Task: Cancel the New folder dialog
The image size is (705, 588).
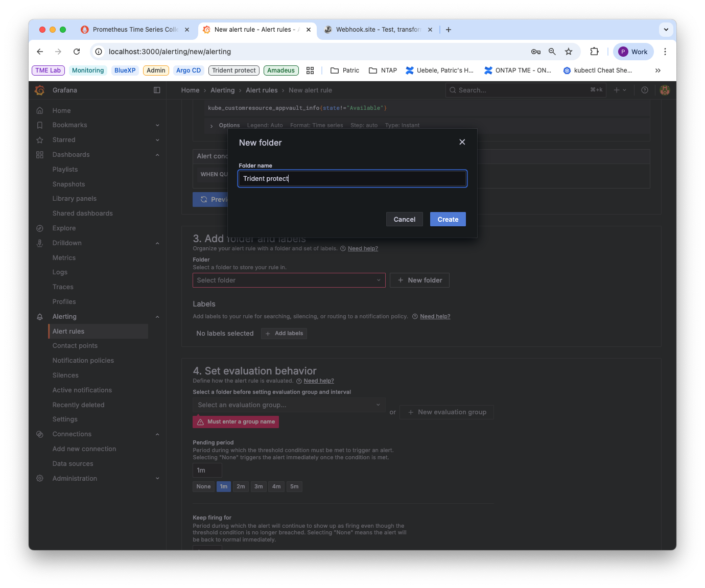Action: coord(404,219)
